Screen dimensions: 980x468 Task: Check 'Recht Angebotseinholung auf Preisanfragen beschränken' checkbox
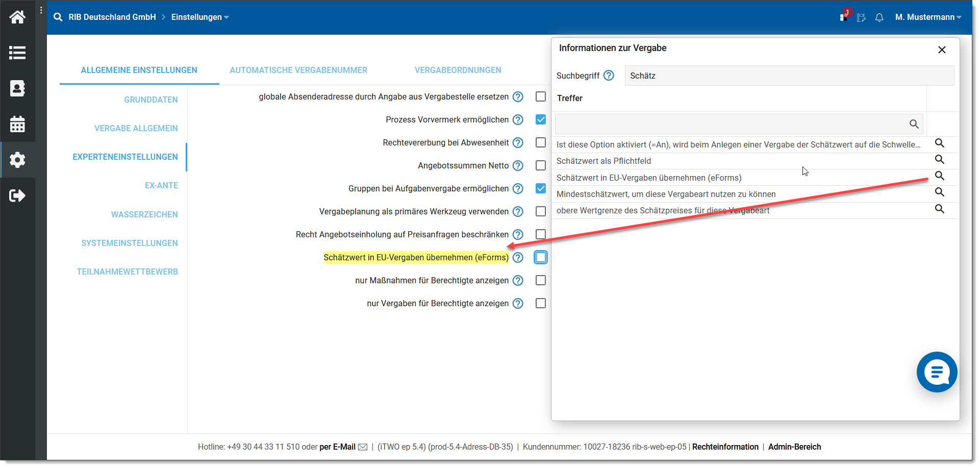541,234
